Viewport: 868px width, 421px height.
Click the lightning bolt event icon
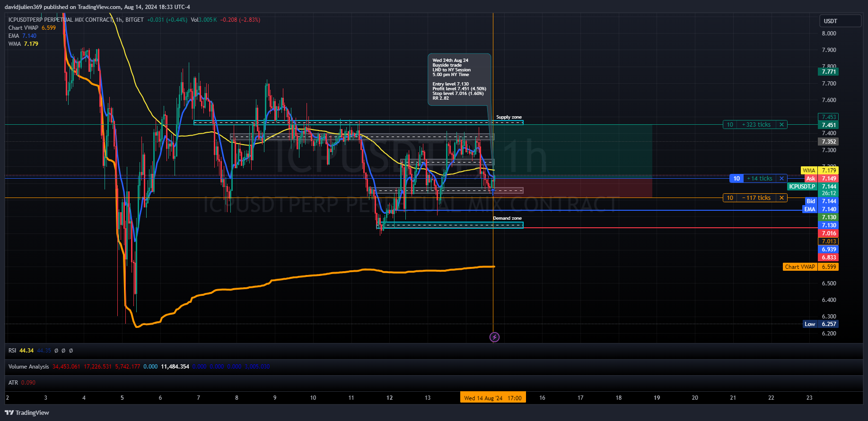pyautogui.click(x=494, y=337)
